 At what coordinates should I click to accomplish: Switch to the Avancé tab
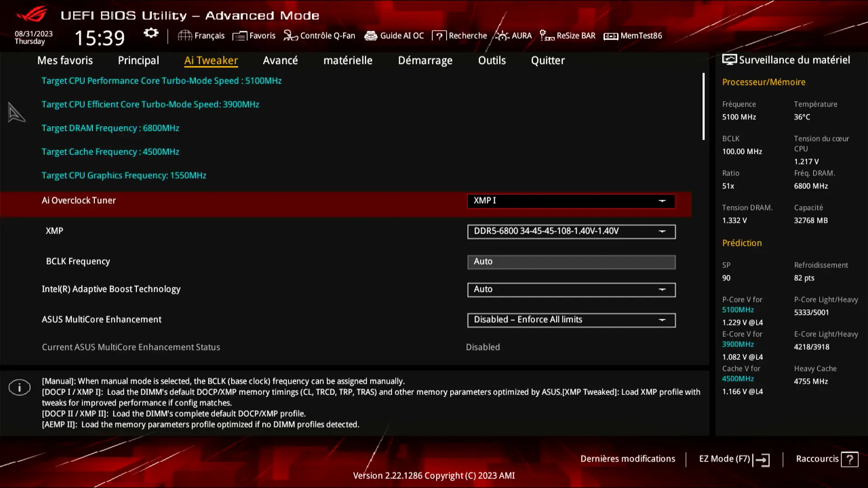(280, 60)
